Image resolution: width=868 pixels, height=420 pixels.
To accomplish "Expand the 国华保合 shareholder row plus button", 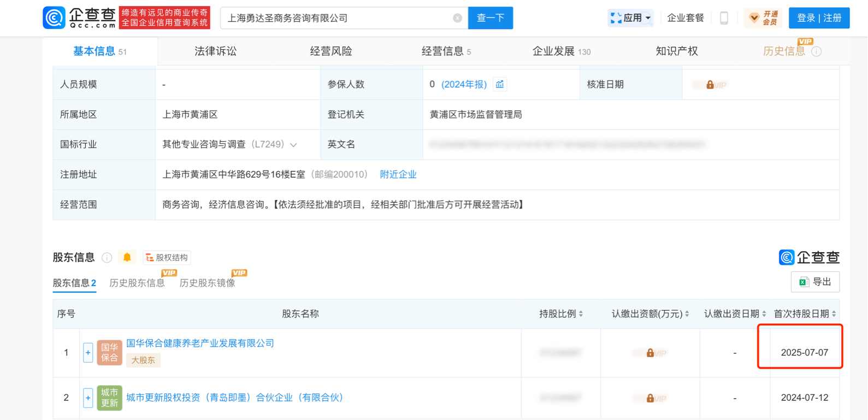I will (x=88, y=353).
